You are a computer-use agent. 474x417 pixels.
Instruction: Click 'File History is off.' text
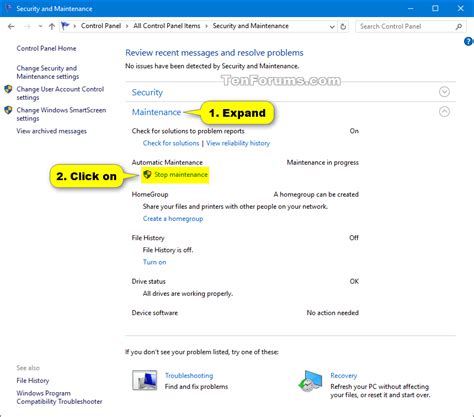tap(168, 250)
